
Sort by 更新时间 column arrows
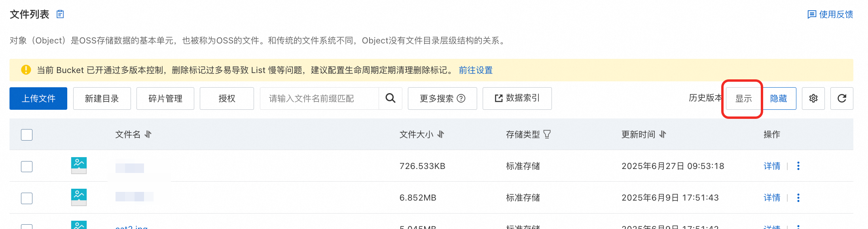(x=663, y=134)
